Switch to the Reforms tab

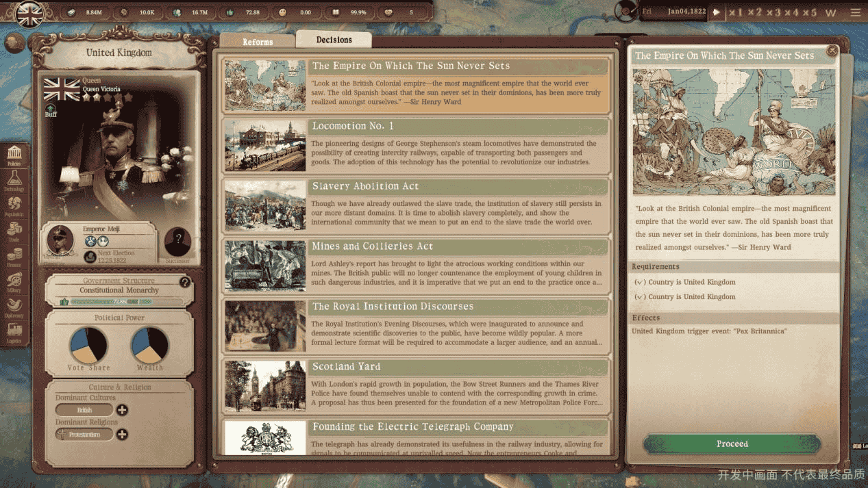click(x=258, y=42)
